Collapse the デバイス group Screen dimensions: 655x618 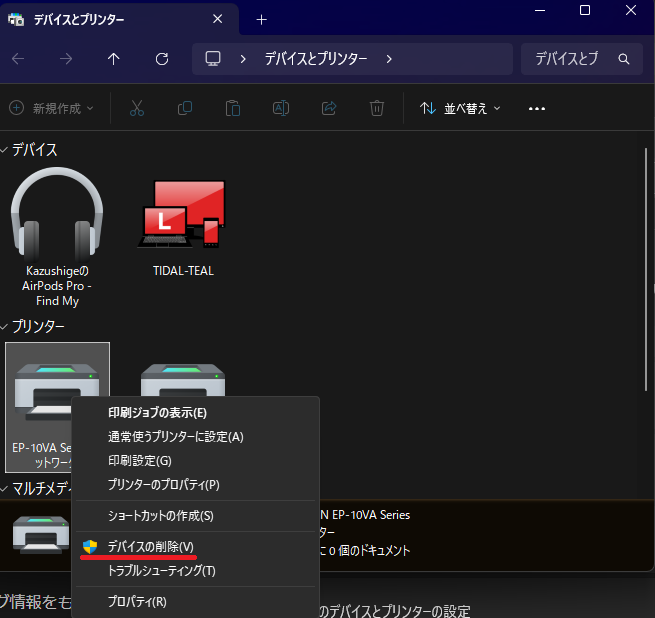4,150
